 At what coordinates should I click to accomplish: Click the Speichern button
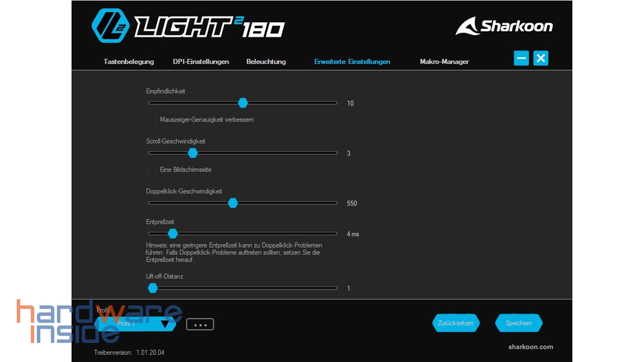(x=519, y=323)
